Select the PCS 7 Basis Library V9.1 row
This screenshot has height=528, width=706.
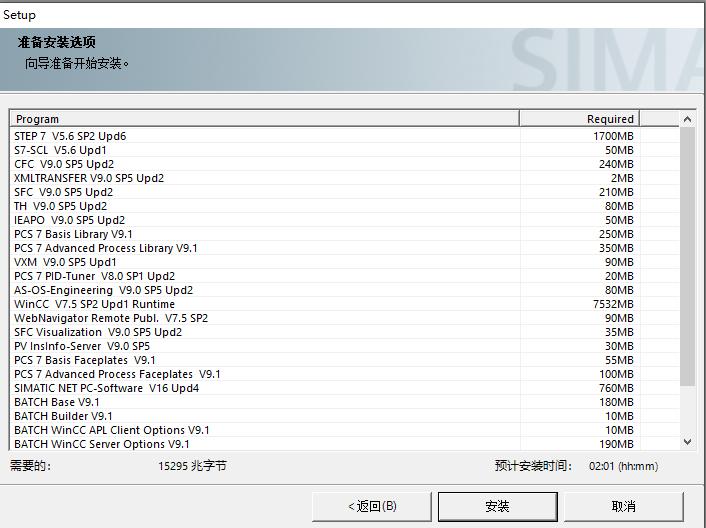344,234
